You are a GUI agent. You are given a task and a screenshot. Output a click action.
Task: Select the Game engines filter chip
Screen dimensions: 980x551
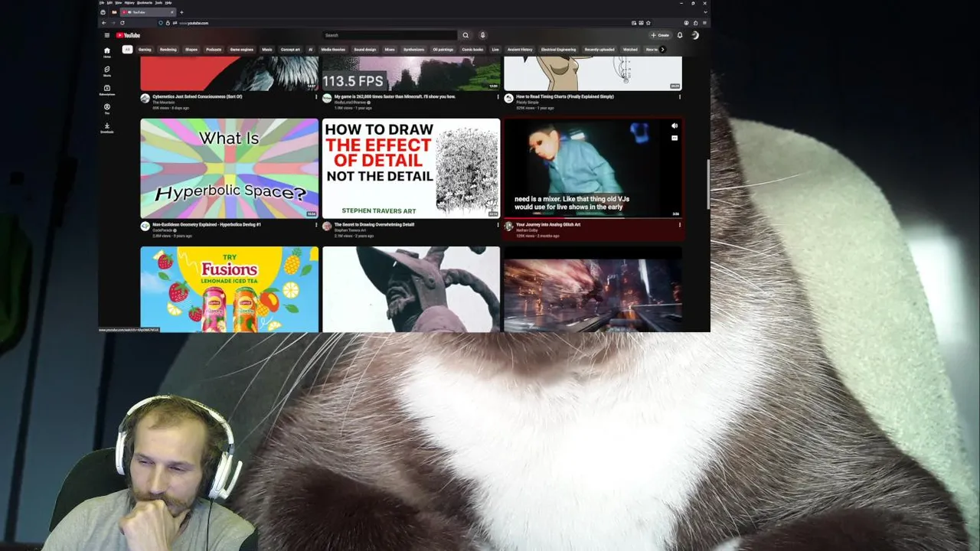coord(242,50)
